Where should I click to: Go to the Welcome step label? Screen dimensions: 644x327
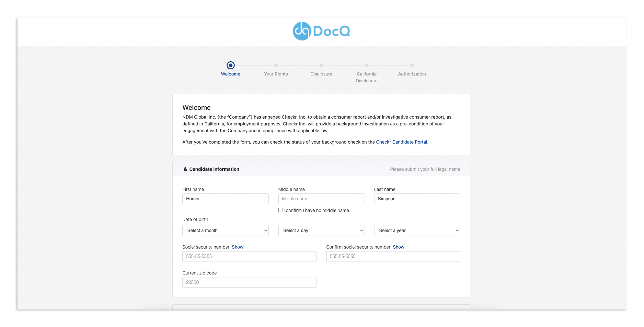click(x=231, y=74)
